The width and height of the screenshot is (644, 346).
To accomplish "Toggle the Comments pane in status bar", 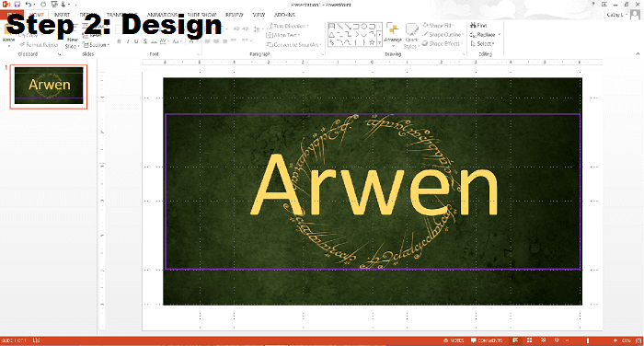I will (x=487, y=340).
